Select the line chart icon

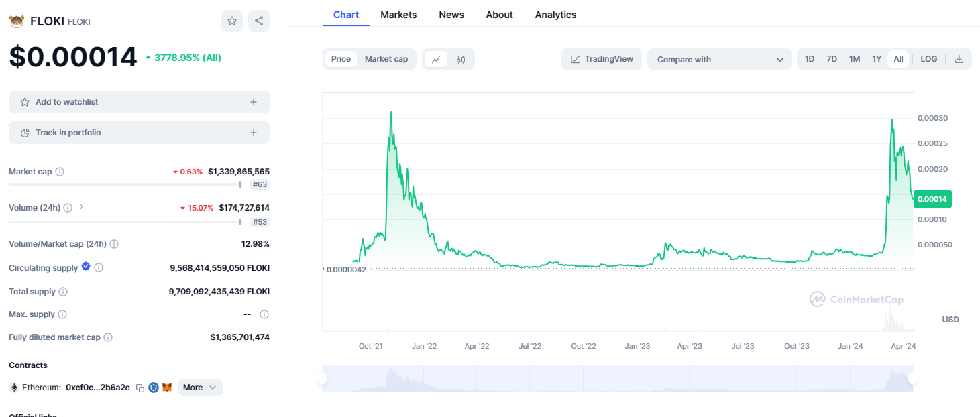coord(436,59)
